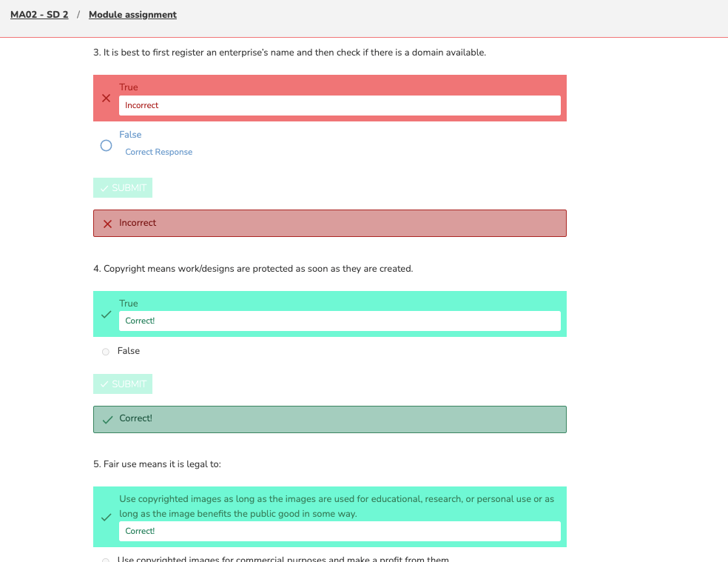Click the red Incorrect result banner
728x562 pixels.
pyautogui.click(x=330, y=224)
